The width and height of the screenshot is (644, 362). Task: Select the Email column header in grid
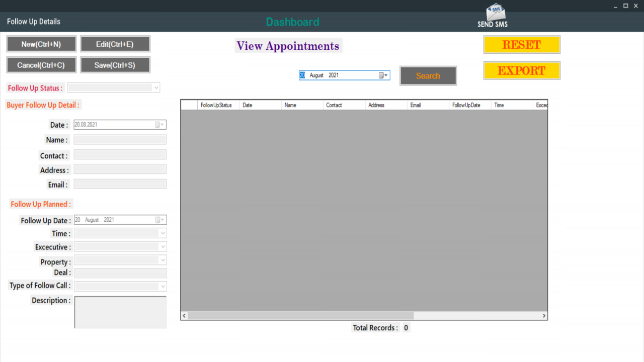[428, 105]
